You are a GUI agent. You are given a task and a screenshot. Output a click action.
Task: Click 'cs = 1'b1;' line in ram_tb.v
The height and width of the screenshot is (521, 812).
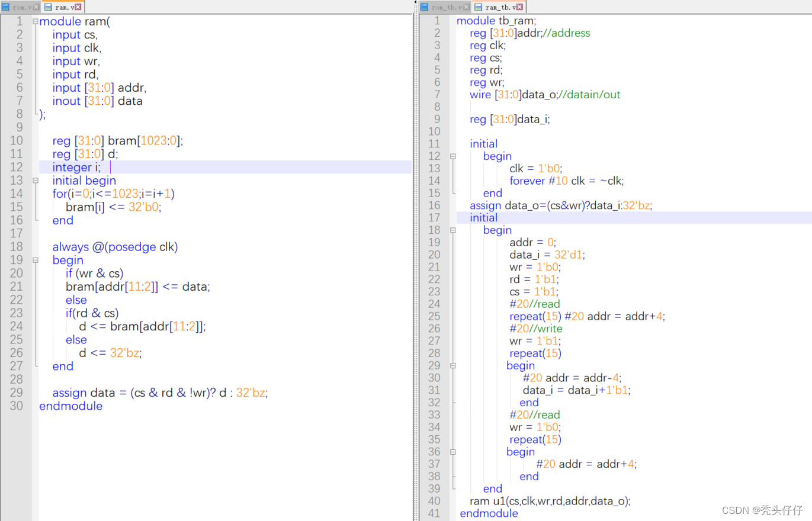534,292
